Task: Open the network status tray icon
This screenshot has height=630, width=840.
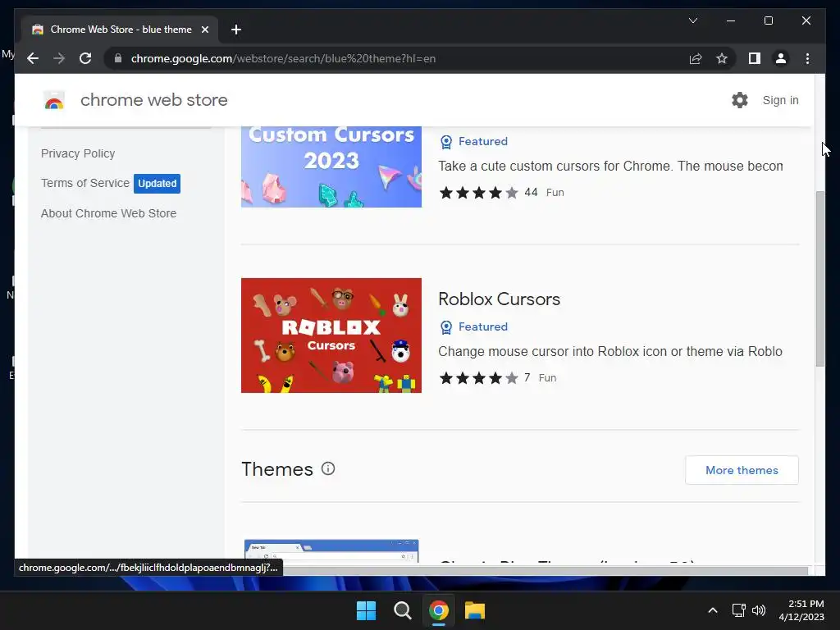Action: click(x=739, y=610)
